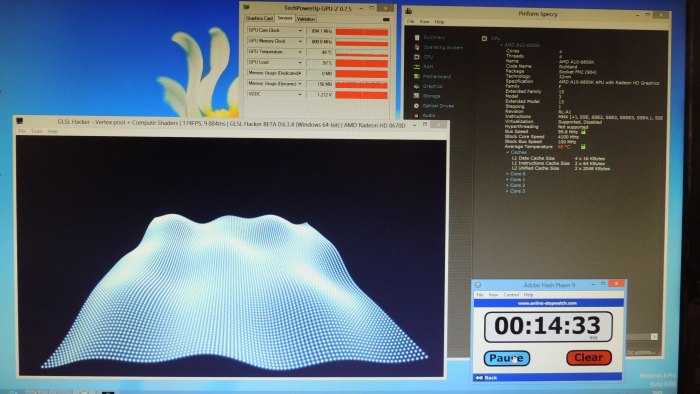
Task: Select Specification row in Speccy CPU details
Action: tap(584, 82)
